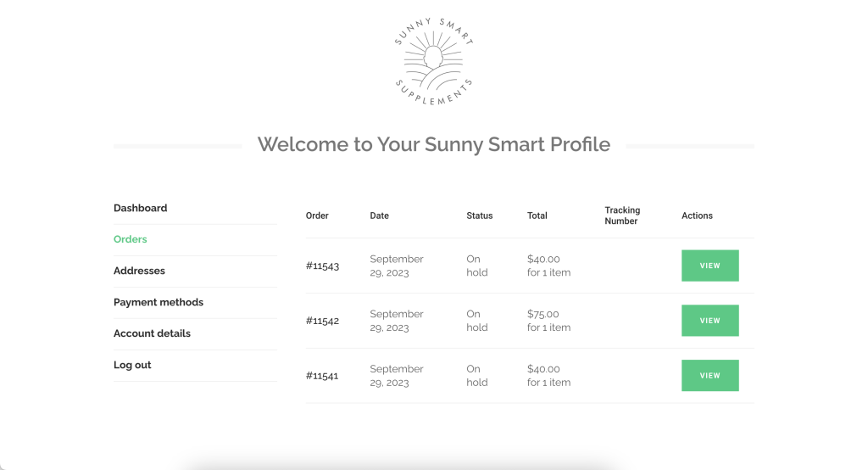Image resolution: width=868 pixels, height=470 pixels.
Task: View order #11543 details button
Action: (x=709, y=266)
